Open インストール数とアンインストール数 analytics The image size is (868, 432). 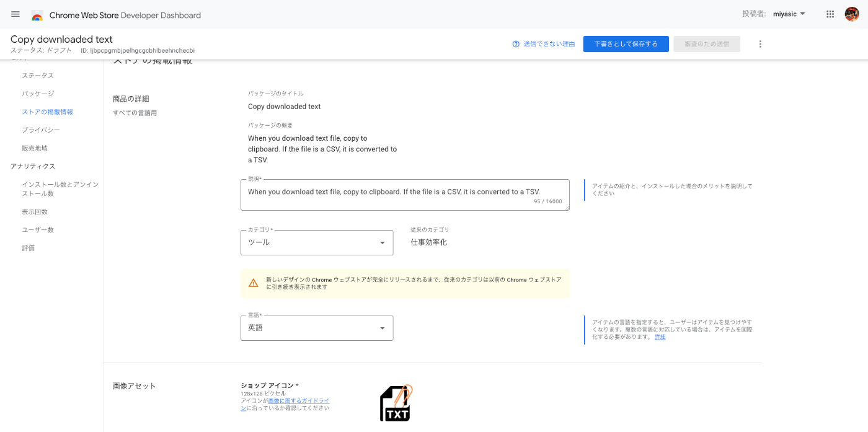tap(60, 189)
